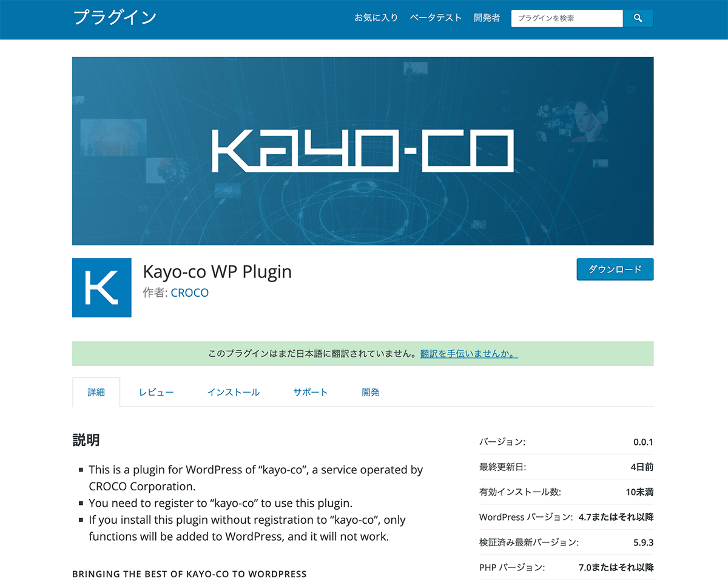Click the Kayo-co WP Plugin title
The image size is (728, 585).
[217, 271]
